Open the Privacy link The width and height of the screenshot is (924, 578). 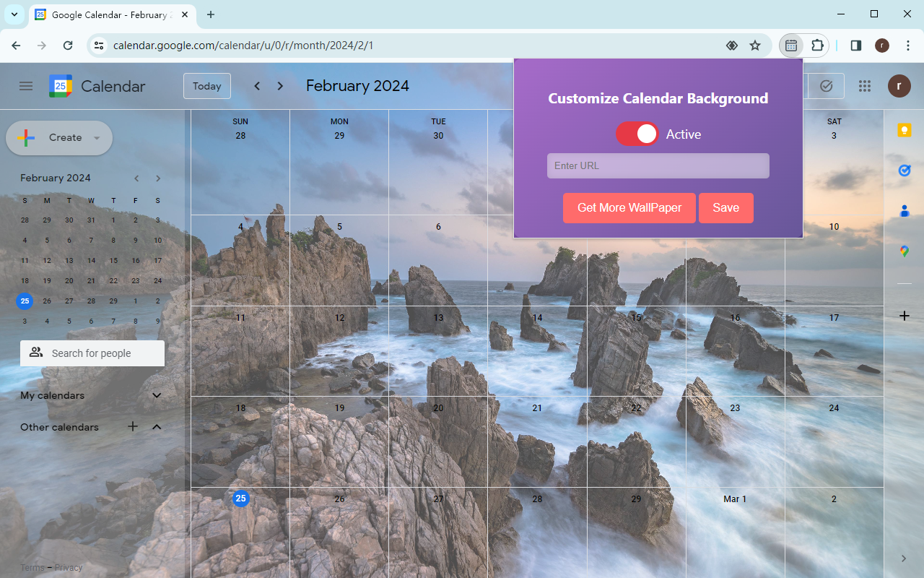[x=69, y=568]
